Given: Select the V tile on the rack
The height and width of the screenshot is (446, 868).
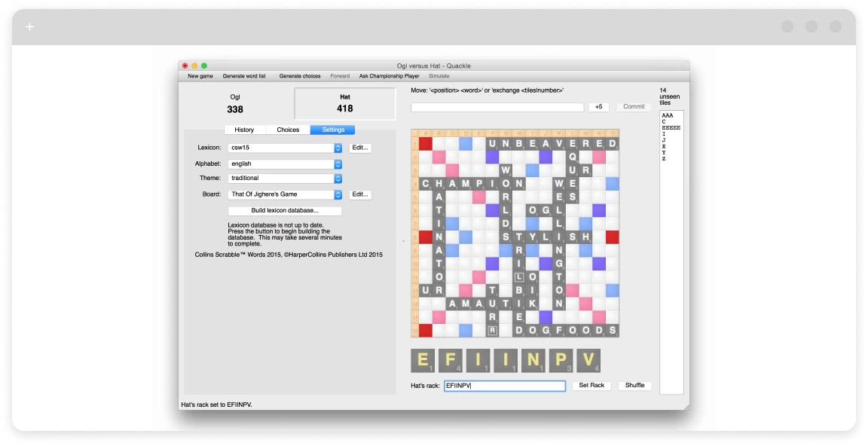Looking at the screenshot, I should tap(588, 360).
